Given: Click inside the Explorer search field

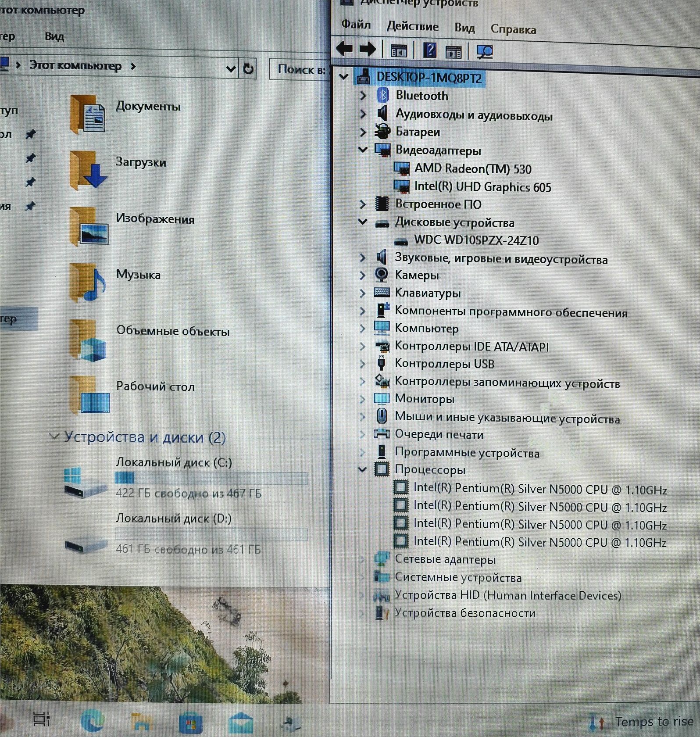Looking at the screenshot, I should coord(300,69).
